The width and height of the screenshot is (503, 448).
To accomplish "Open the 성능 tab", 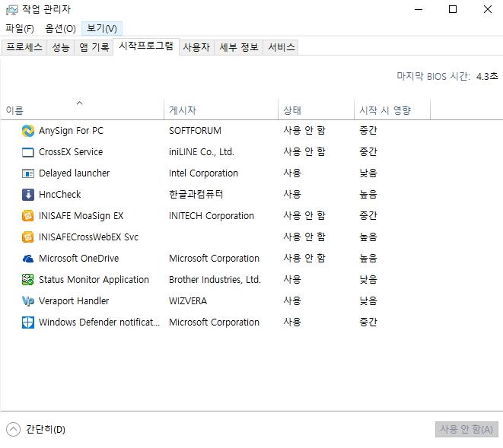I will coord(61,47).
